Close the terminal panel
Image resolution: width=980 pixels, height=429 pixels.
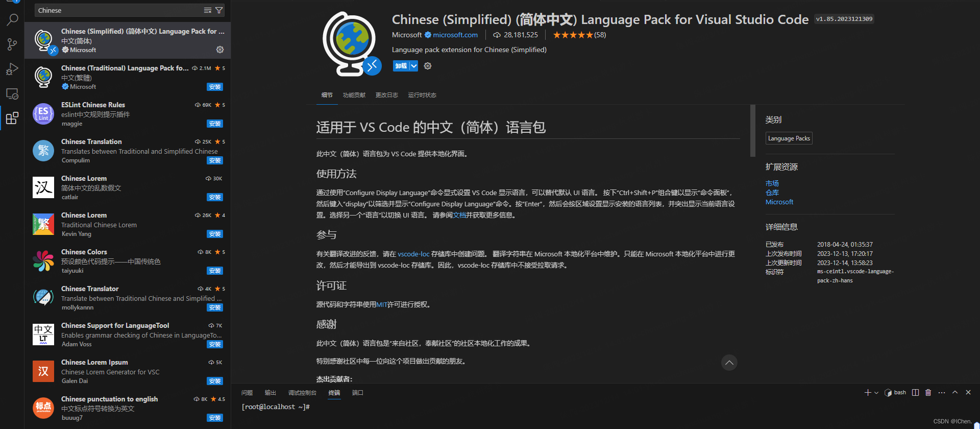[x=968, y=392]
